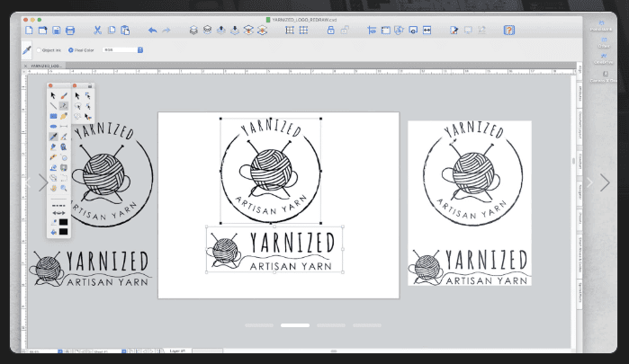Select the Pixel Color radio button
Viewport: 629px width, 364px height.
coord(70,50)
